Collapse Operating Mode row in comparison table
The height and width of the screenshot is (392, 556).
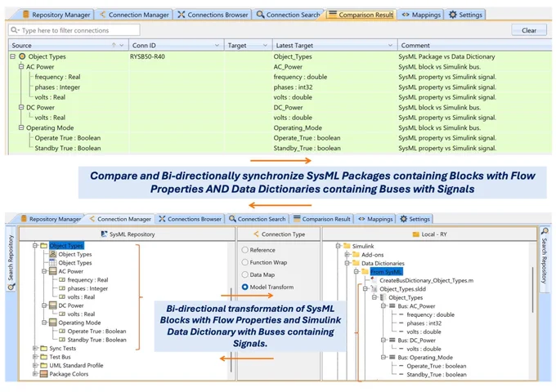tap(21, 127)
